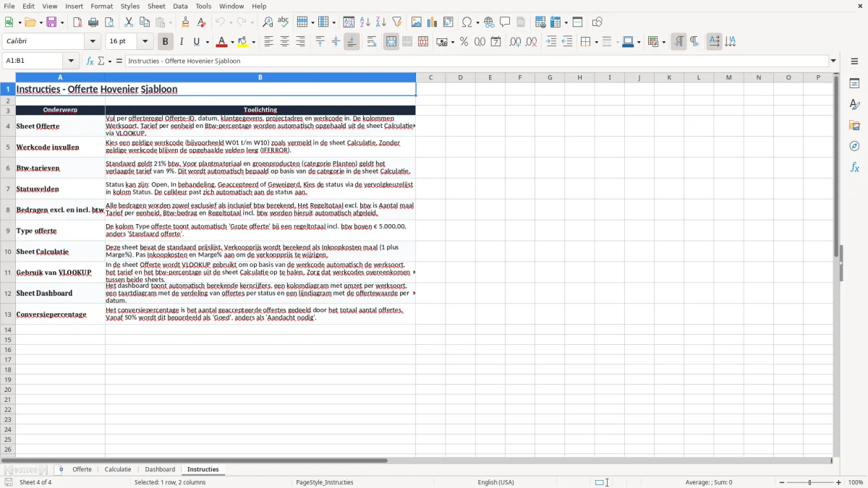Open the font color dropdown arrow
The width and height of the screenshot is (868, 488).
233,42
